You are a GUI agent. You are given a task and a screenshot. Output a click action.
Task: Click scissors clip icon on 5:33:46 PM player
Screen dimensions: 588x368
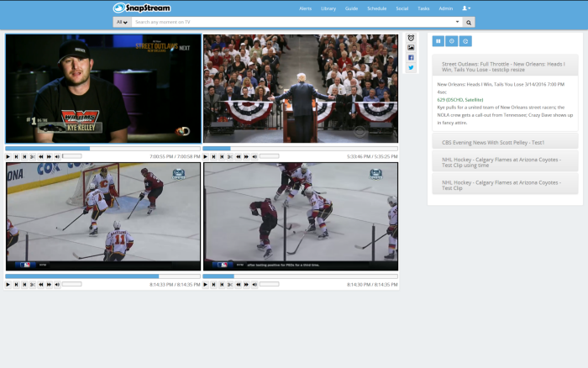click(x=230, y=156)
